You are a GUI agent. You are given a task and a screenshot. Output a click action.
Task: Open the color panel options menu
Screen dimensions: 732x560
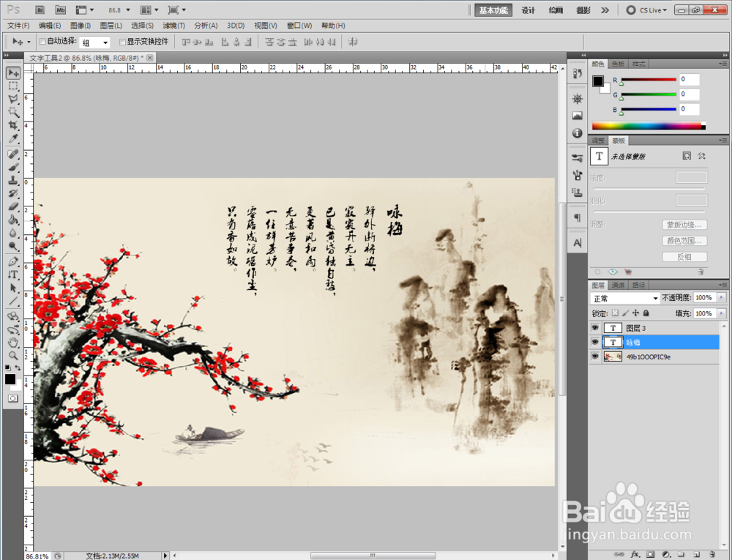[723, 64]
